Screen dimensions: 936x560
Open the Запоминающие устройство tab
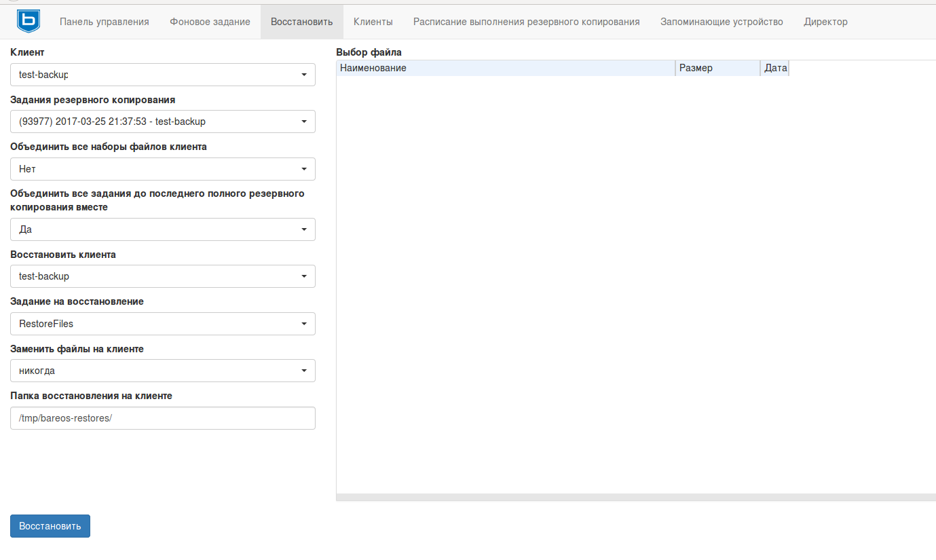coord(721,22)
